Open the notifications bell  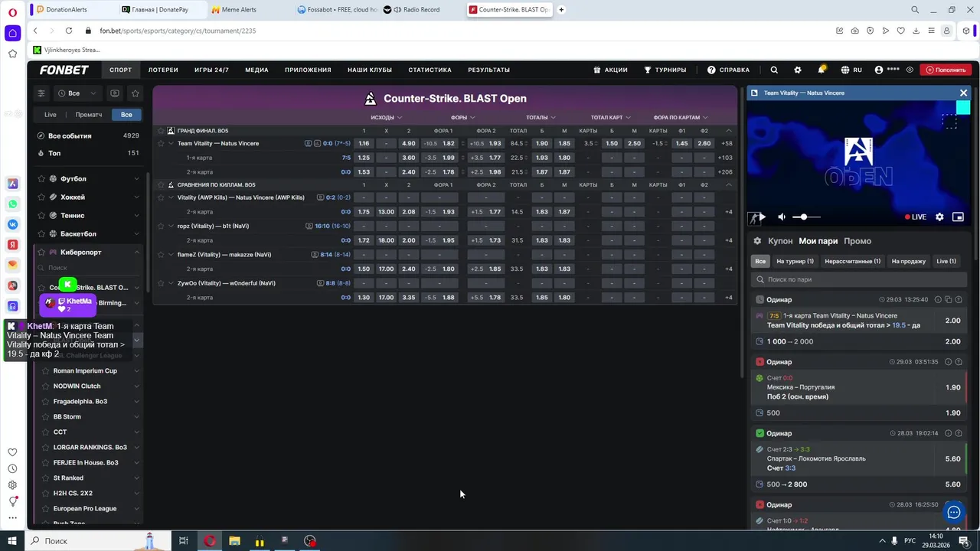pyautogui.click(x=822, y=70)
